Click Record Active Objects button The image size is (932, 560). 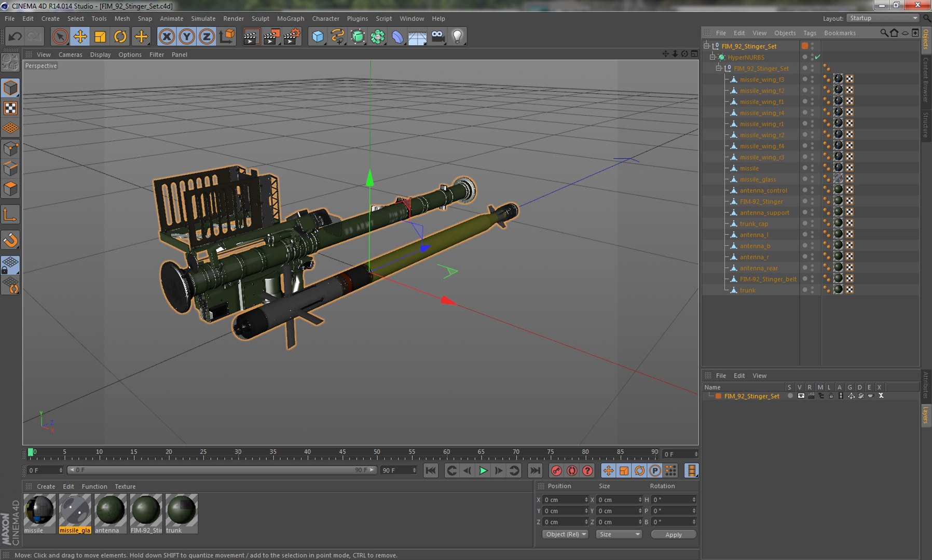(556, 470)
